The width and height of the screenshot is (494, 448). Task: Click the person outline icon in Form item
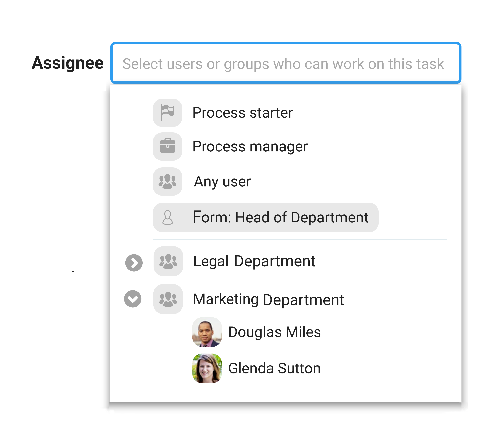168,217
